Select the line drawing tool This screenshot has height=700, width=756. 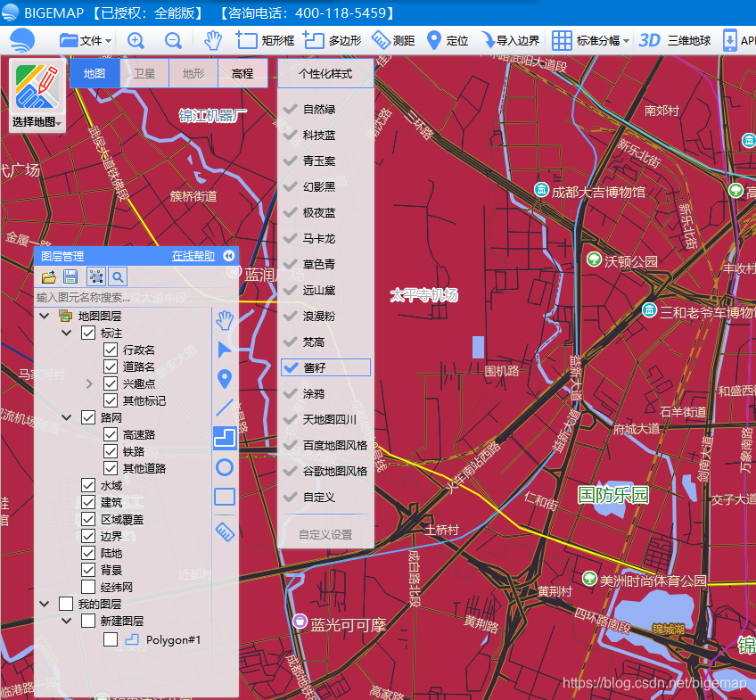(225, 408)
